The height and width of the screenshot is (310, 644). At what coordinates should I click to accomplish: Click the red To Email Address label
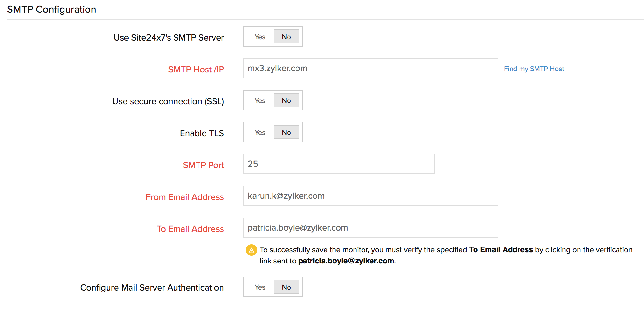pyautogui.click(x=190, y=229)
